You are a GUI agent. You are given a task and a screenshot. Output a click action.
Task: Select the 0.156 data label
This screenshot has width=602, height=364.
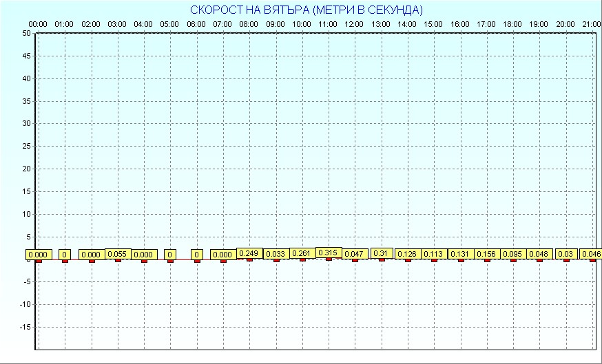click(x=487, y=254)
